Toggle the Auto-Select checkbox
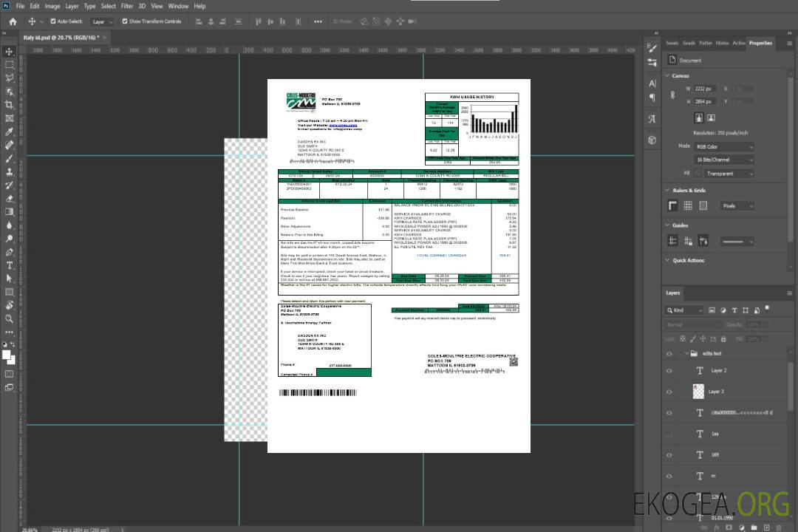 click(x=53, y=21)
